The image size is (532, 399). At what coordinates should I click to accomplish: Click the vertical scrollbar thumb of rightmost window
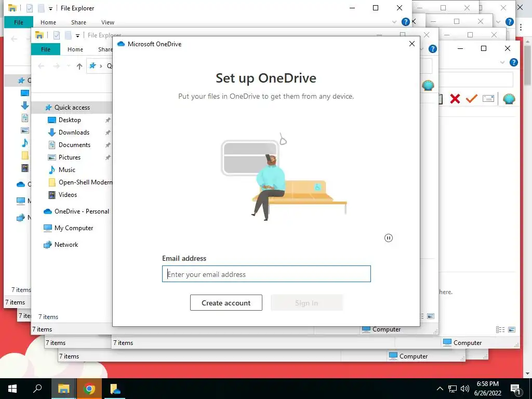527,66
